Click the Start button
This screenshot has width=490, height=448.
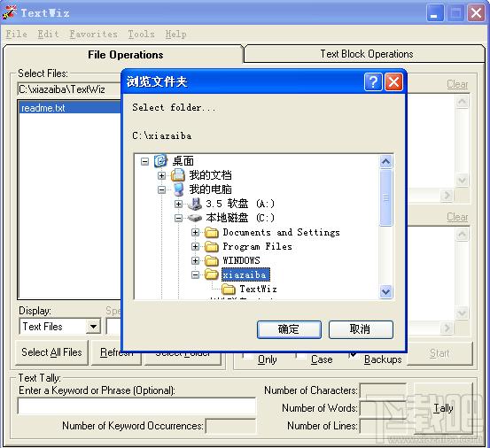(439, 353)
